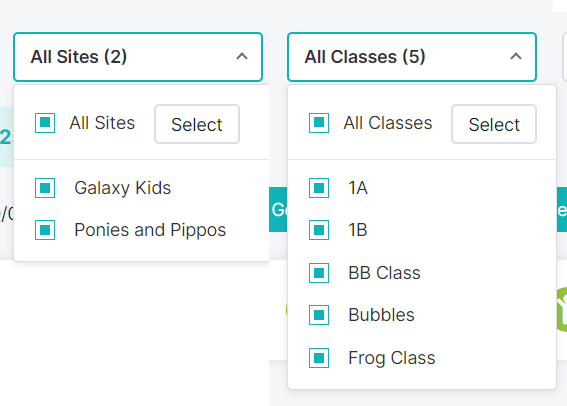Click the All Sites (2) dropdown field
This screenshot has height=406, width=567.
point(138,57)
